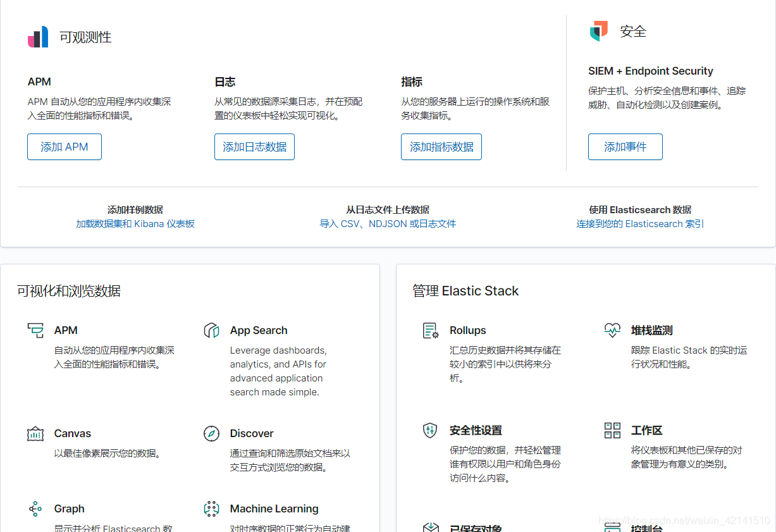Select the 工作区 grid icon

coord(612,430)
